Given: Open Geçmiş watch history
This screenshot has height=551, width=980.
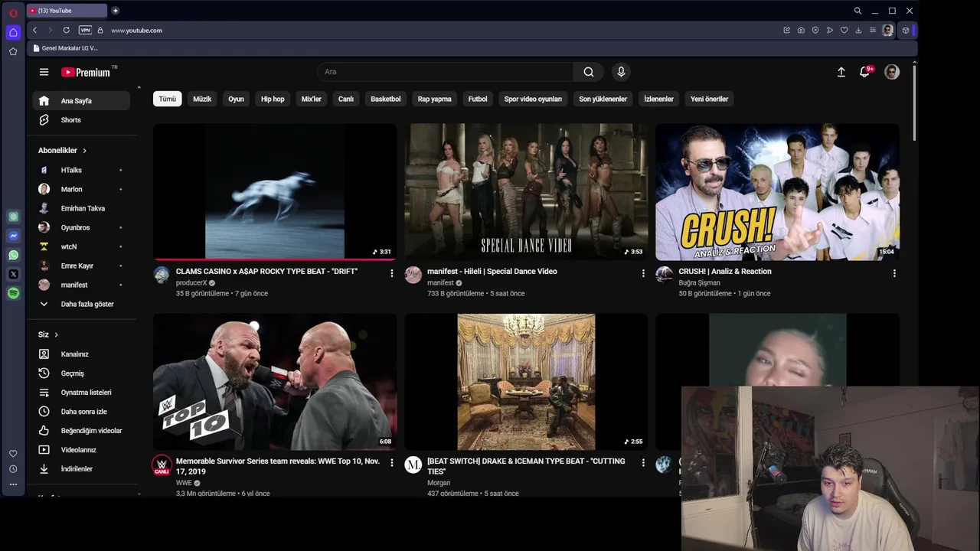Looking at the screenshot, I should coord(82,373).
